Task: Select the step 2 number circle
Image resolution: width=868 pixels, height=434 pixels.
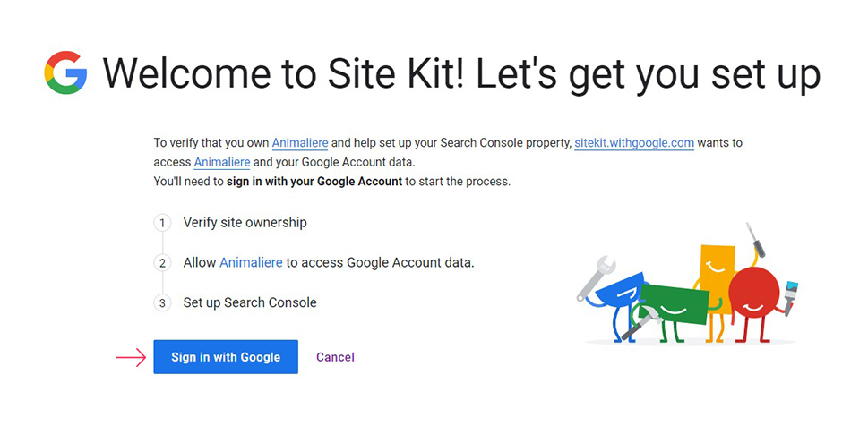Action: 162,262
